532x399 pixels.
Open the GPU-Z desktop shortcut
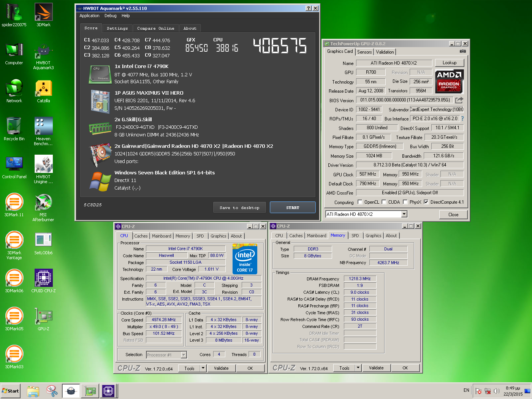pyautogui.click(x=43, y=319)
